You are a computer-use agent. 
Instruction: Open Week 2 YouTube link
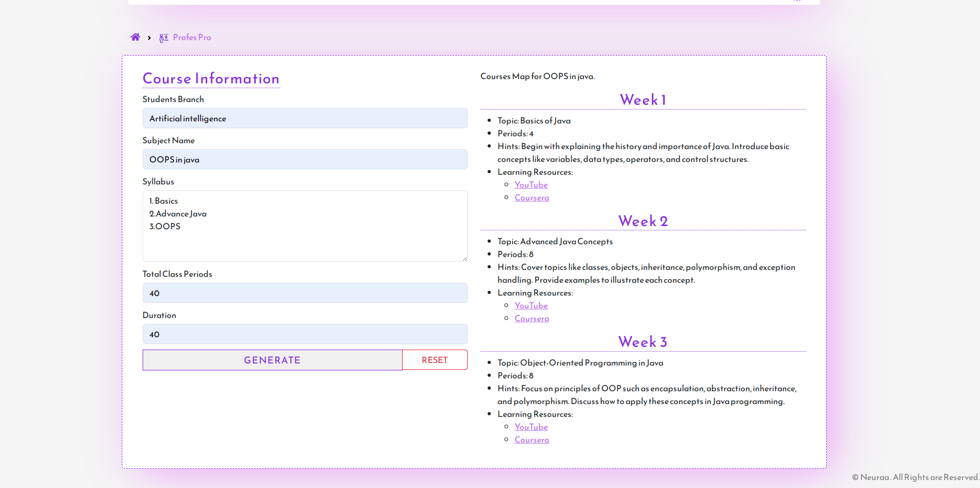531,306
